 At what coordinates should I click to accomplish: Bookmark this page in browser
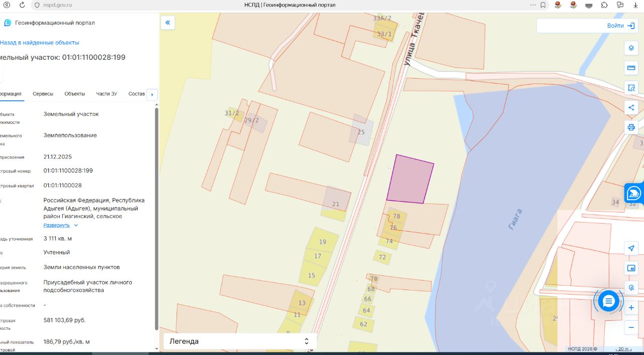pyautogui.click(x=543, y=5)
